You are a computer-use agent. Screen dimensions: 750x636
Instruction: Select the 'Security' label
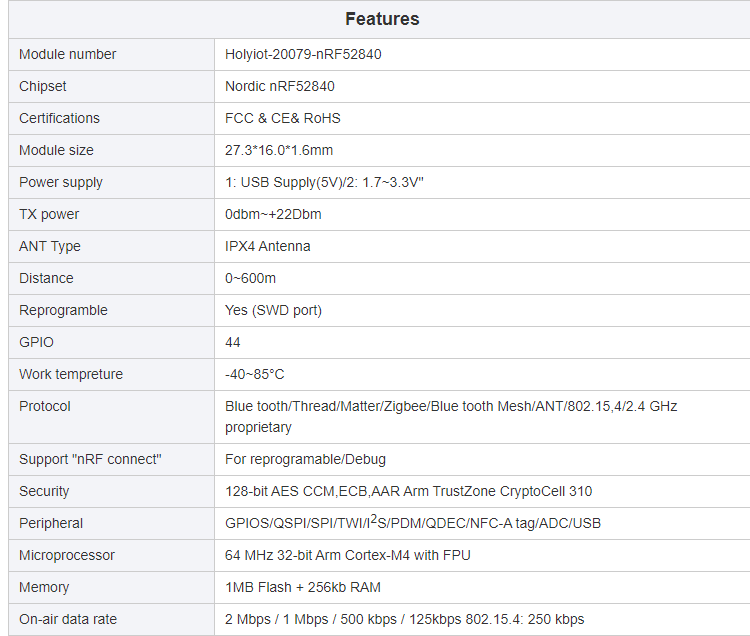(x=44, y=492)
